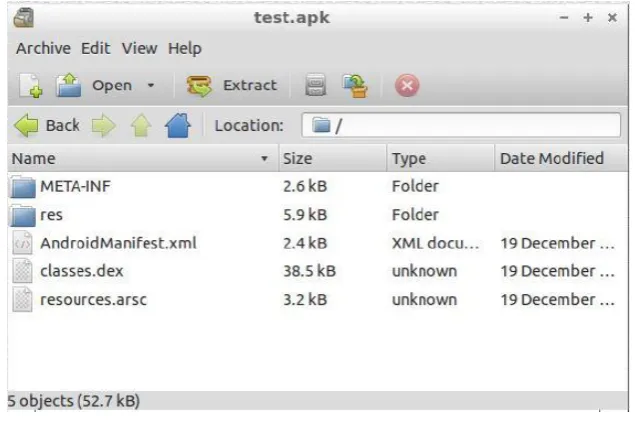Click the add folder icon
Viewport: 635px width, 424px height.
(x=355, y=85)
